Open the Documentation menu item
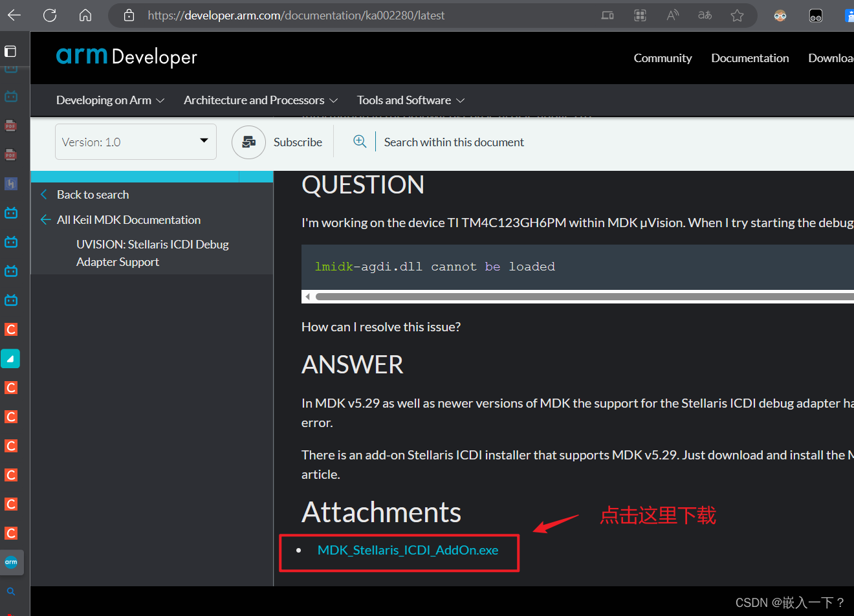 click(x=750, y=58)
